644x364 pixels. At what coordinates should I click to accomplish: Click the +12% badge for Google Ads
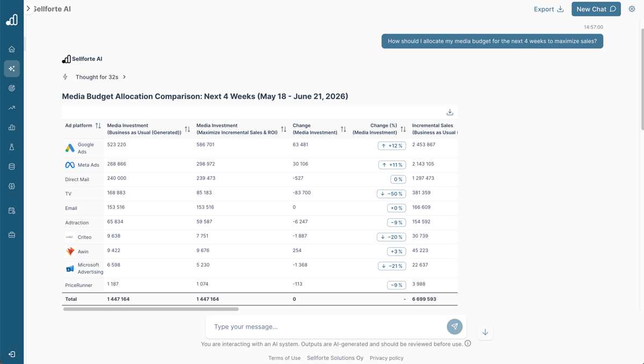(x=392, y=146)
